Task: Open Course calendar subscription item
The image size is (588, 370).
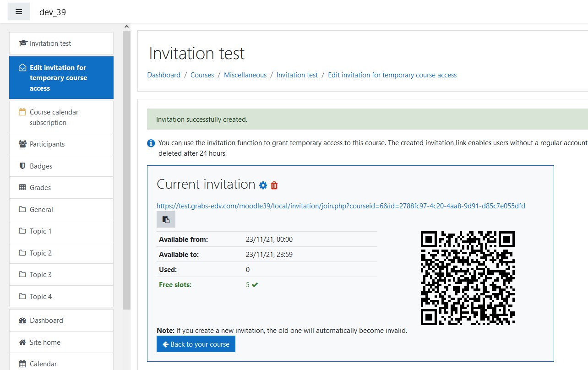Action: (x=54, y=117)
